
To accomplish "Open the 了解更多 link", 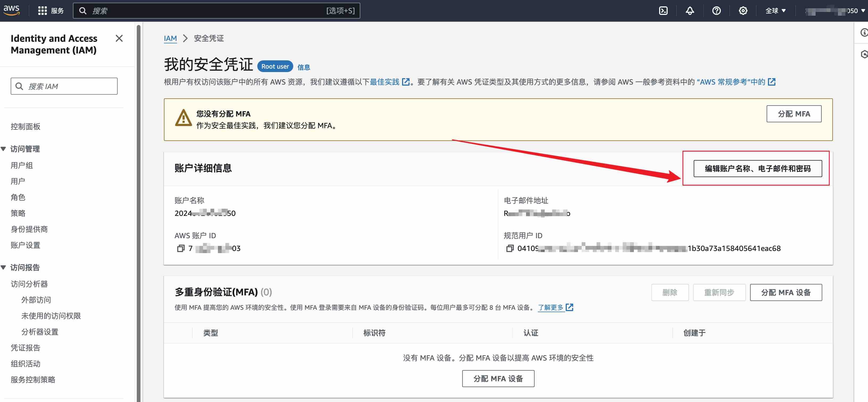I will [551, 307].
